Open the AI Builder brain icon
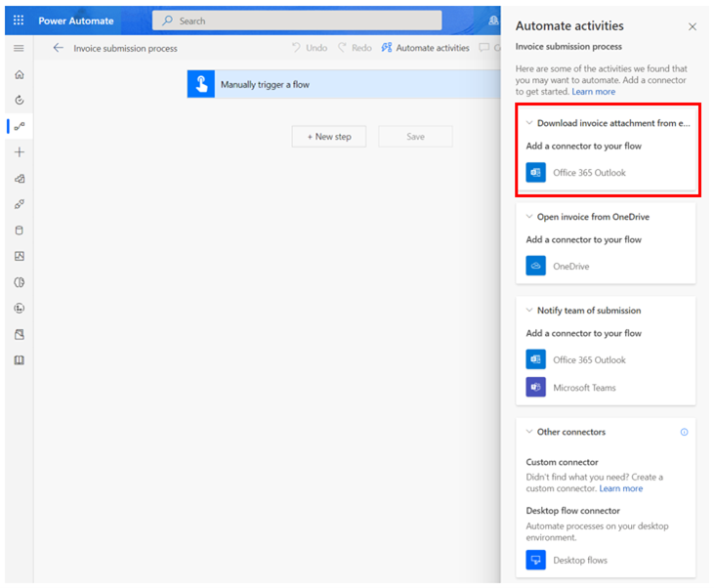714x588 pixels. (x=20, y=282)
